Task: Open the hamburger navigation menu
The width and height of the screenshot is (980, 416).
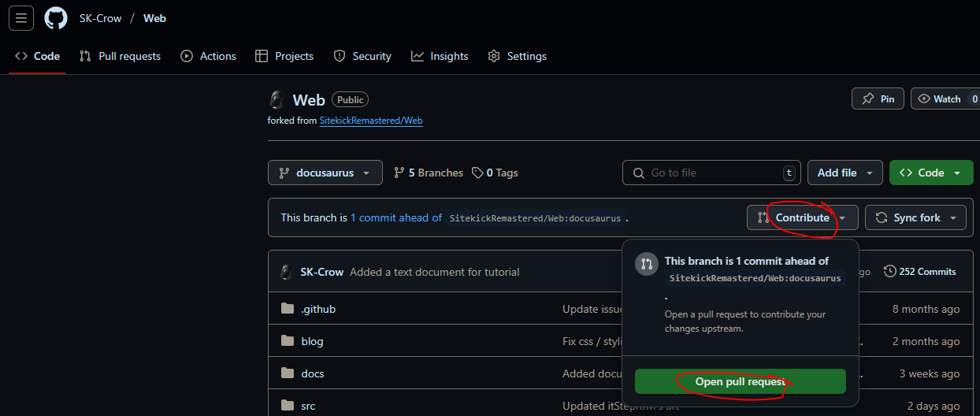Action: tap(21, 18)
